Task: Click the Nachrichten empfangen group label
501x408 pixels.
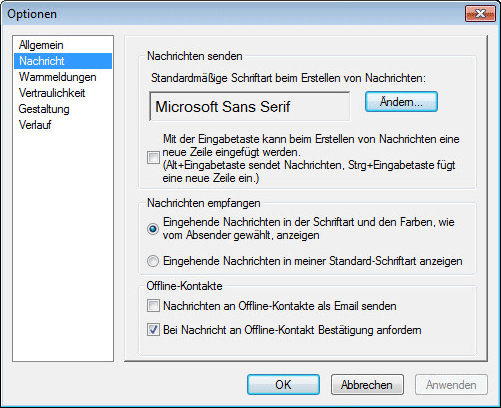Action: (204, 203)
